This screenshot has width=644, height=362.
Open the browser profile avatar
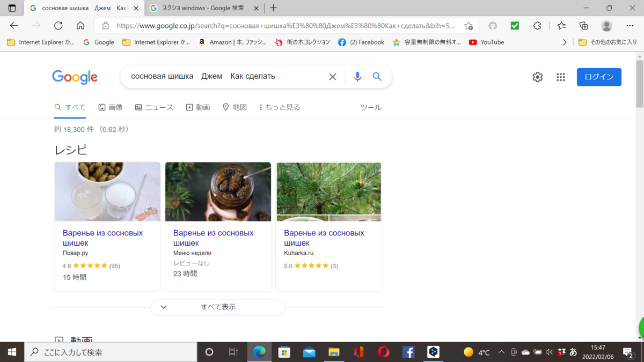point(607,26)
